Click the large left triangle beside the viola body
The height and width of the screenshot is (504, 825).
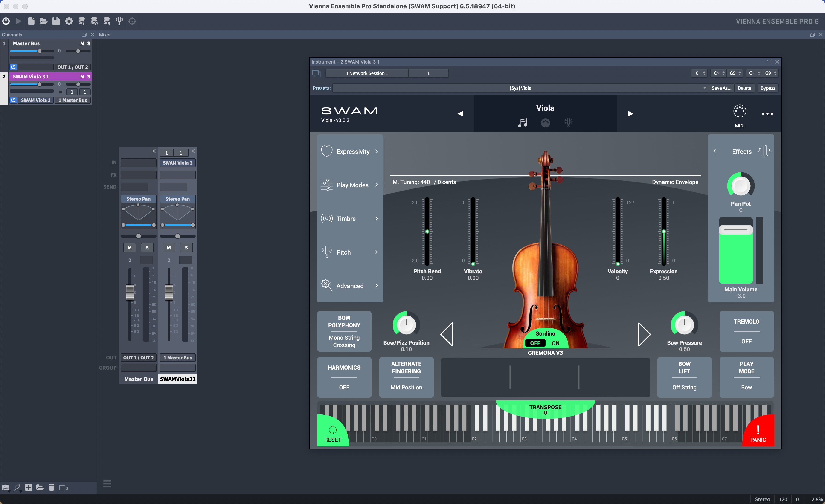(x=447, y=334)
